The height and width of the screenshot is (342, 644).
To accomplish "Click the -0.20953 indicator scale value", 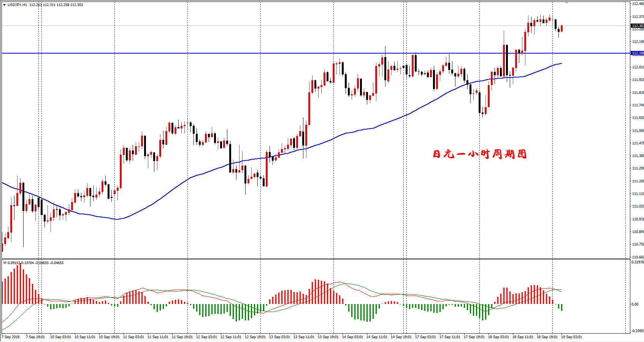I will (638, 331).
